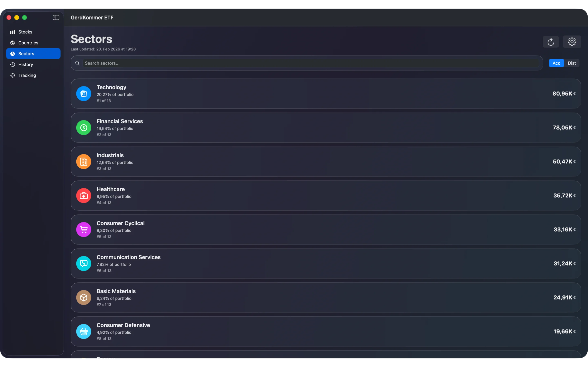The width and height of the screenshot is (588, 367).
Task: Open the settings gear
Action: (x=572, y=42)
